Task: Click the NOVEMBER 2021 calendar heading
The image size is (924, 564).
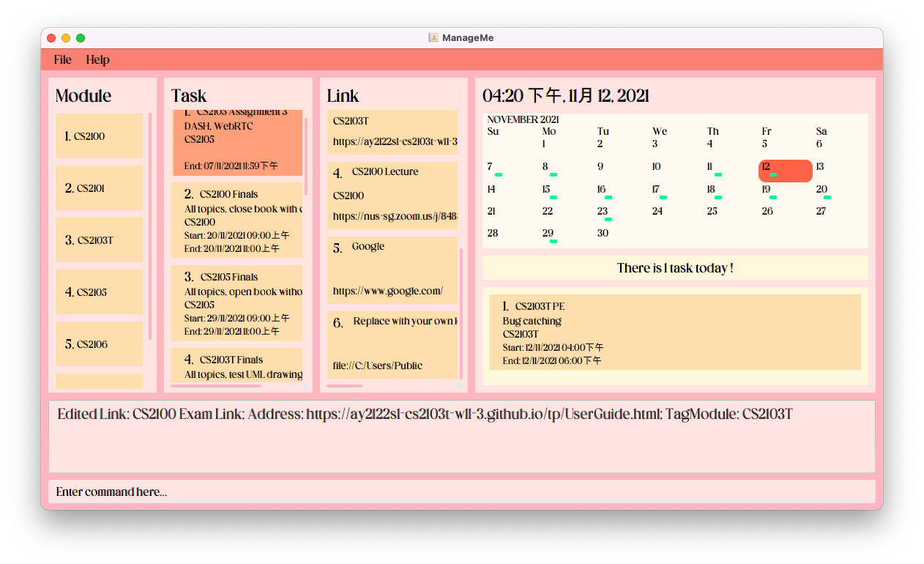Action: point(523,119)
